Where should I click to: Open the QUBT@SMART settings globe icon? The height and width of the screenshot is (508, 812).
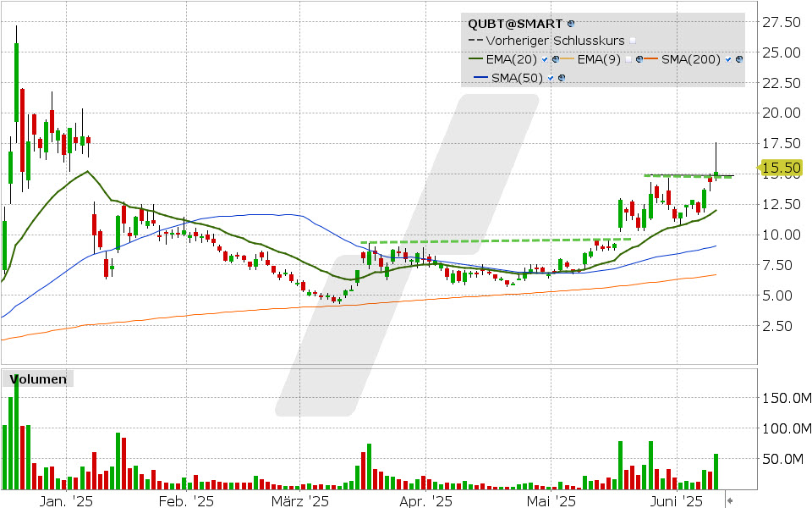(571, 24)
